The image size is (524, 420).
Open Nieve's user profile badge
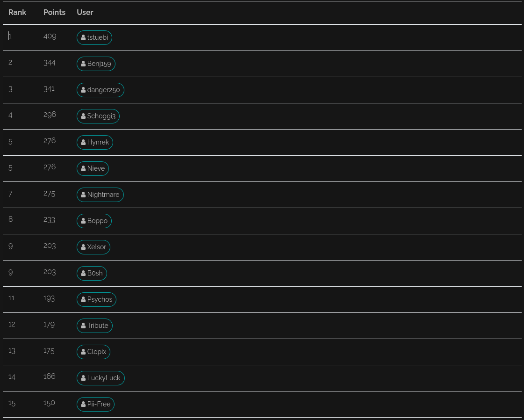coord(93,168)
